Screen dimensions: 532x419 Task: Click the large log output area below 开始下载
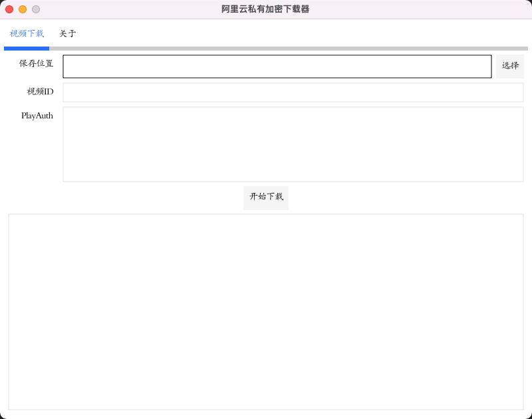pyautogui.click(x=266, y=311)
